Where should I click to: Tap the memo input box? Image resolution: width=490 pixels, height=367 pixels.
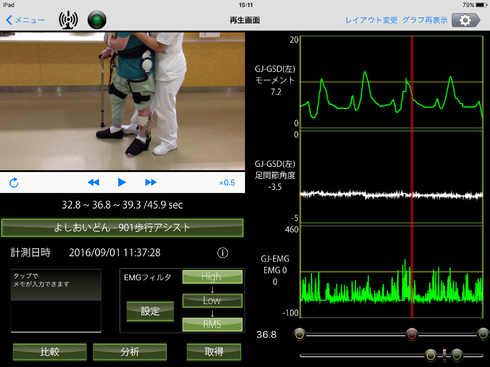tap(56, 301)
